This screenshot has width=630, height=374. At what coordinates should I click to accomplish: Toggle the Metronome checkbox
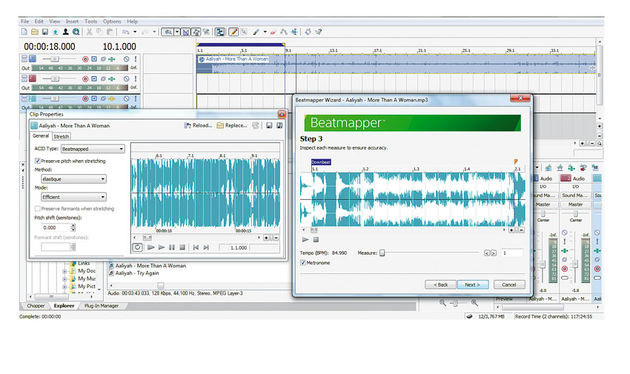coord(303,263)
